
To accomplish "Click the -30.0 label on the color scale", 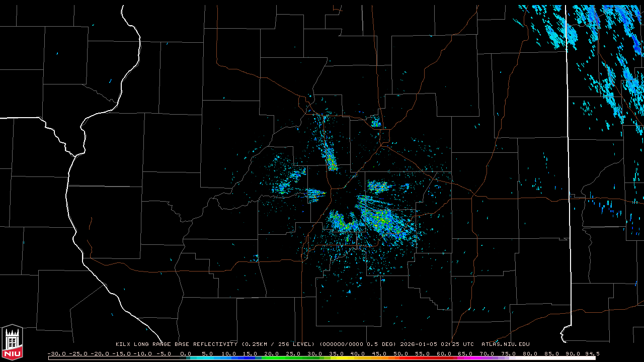I will 56,353.
